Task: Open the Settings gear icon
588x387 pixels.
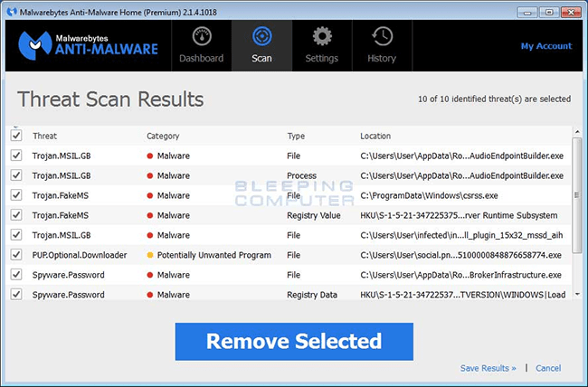Action: [x=322, y=36]
